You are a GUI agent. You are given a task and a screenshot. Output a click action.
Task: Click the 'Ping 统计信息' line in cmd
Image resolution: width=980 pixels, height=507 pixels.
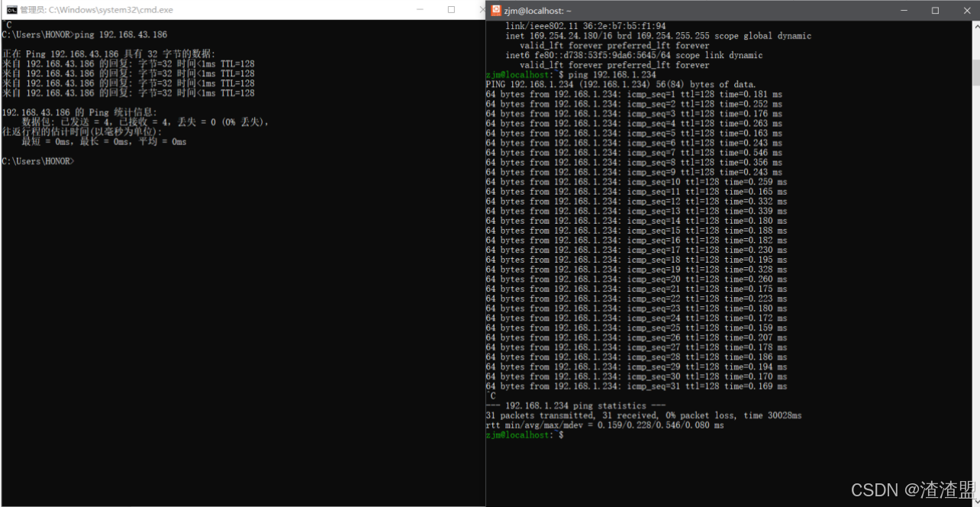click(x=79, y=112)
